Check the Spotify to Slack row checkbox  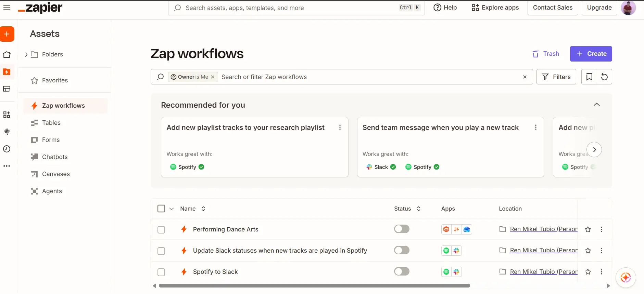pos(161,272)
